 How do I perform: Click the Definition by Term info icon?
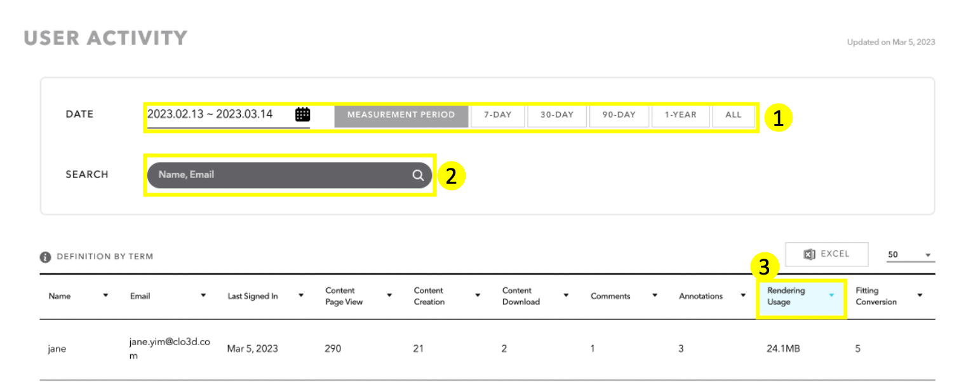click(45, 257)
